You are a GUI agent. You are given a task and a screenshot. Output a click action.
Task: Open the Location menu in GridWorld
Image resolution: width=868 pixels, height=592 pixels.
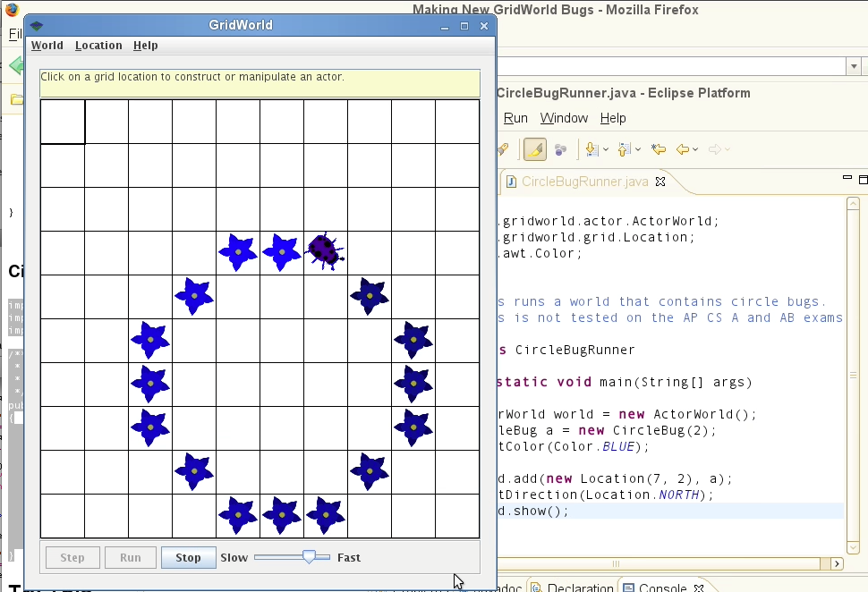click(98, 46)
